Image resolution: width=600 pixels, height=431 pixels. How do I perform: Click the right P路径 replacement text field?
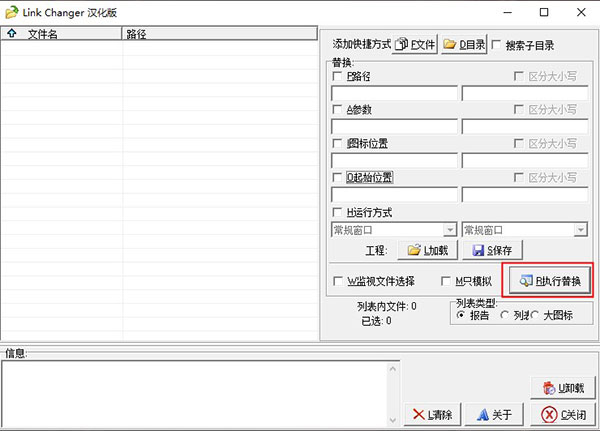click(525, 93)
